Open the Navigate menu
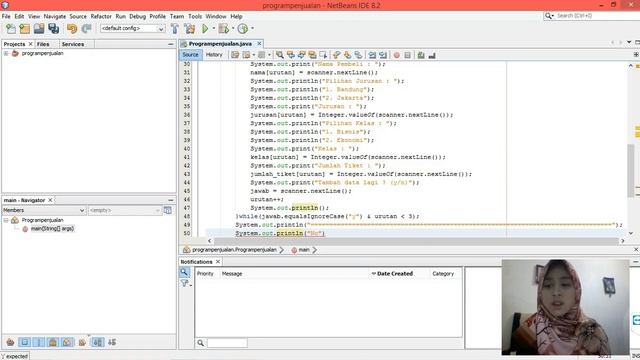This screenshot has height=360, width=640. [x=55, y=16]
